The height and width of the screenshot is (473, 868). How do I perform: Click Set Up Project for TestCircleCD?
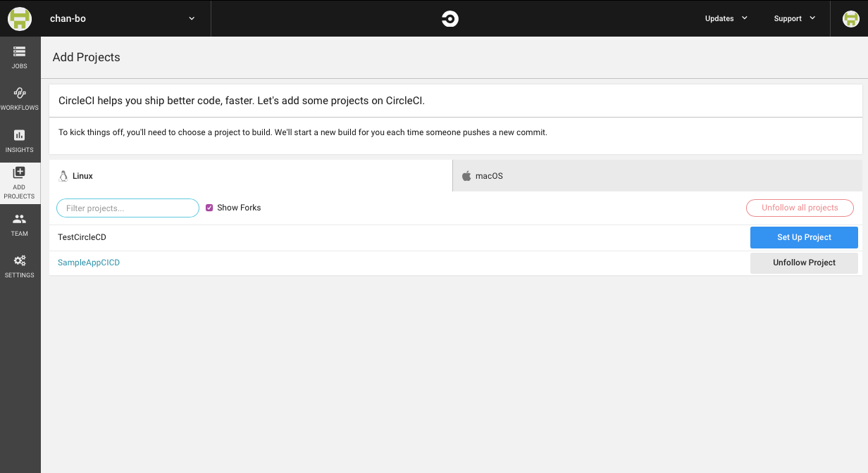coord(804,237)
